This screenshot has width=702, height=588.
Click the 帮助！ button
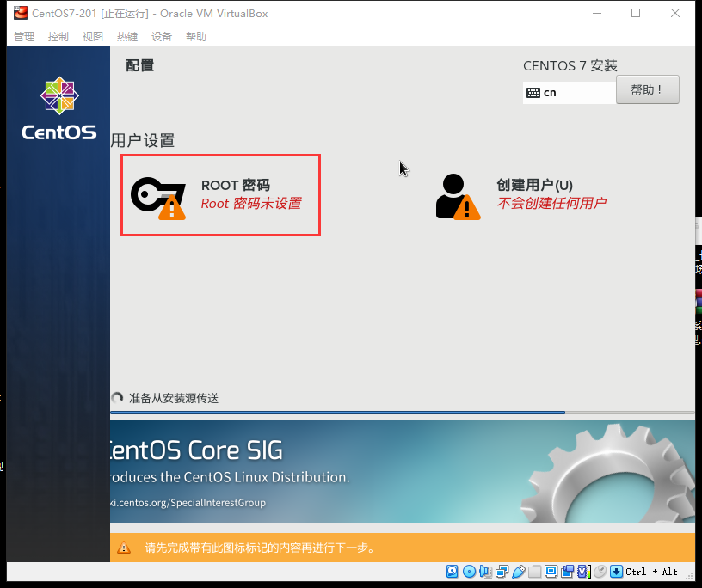648,89
